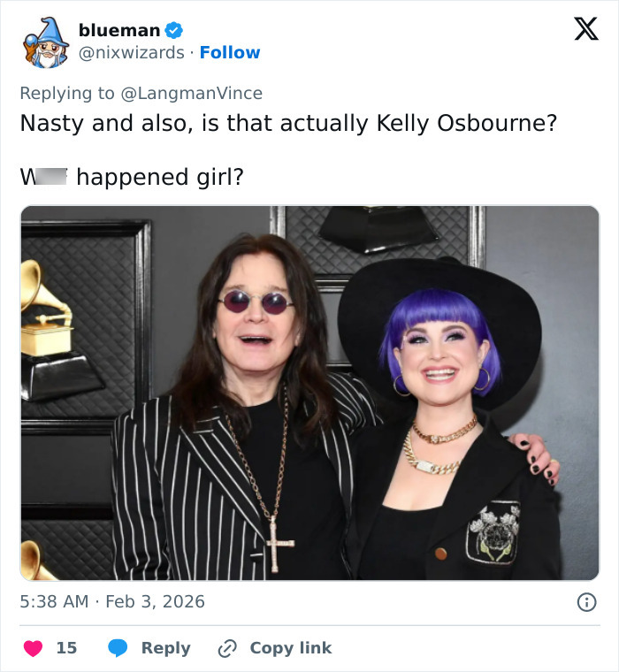This screenshot has width=619, height=672.
Task: Click the tweet text mentioning Kelly Osbourne
Action: pos(288,123)
